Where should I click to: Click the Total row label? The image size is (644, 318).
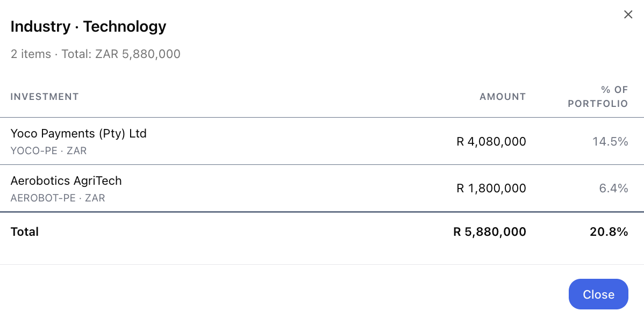pos(25,232)
